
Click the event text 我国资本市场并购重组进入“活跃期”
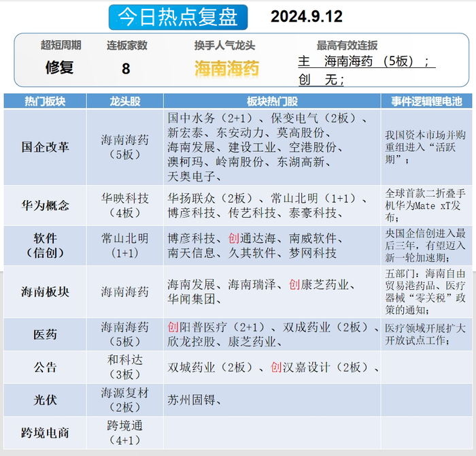(425, 147)
